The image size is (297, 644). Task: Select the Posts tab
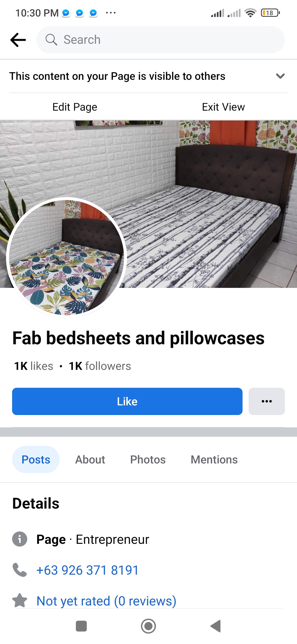click(x=36, y=460)
